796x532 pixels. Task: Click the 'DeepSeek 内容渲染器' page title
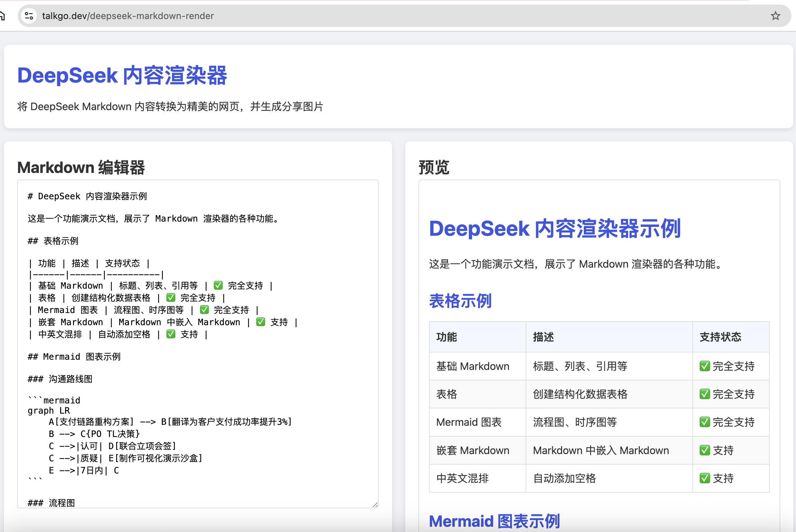(122, 75)
